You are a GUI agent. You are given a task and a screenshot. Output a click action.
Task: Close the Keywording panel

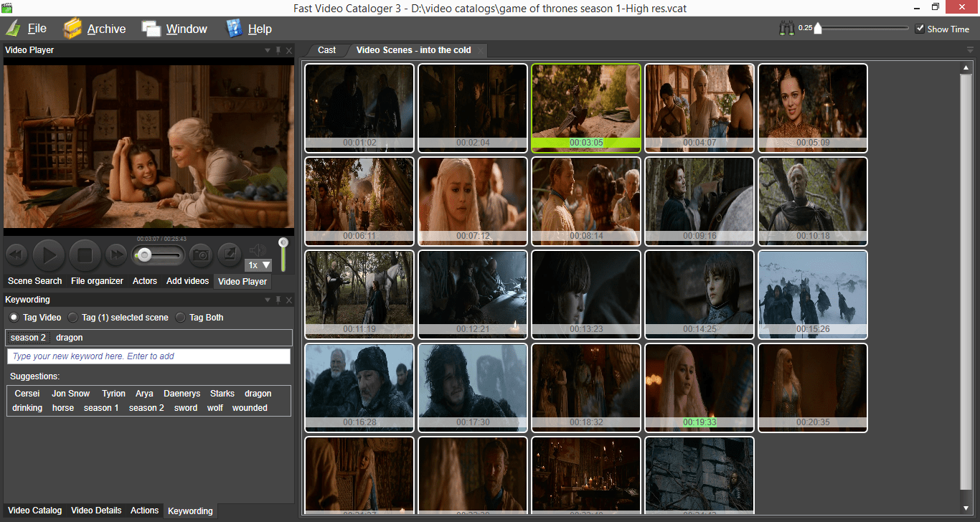(288, 300)
